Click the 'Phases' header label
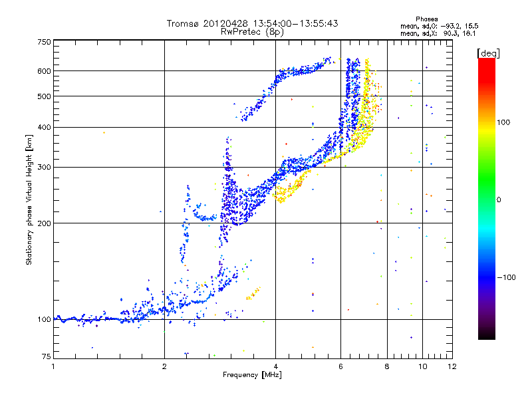Screen dimensions: 532x399 pyautogui.click(x=426, y=19)
